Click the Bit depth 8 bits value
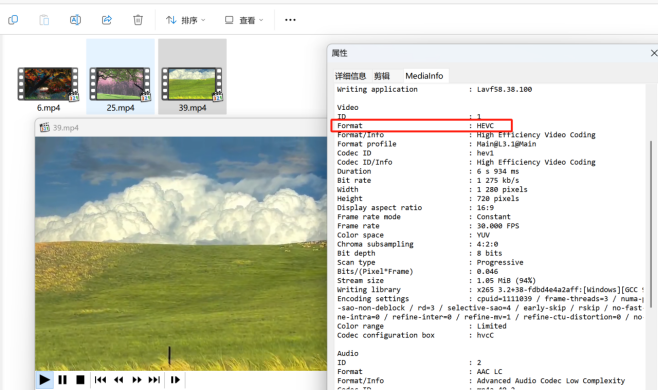Viewport: 658px width, 391px height. [x=489, y=253]
